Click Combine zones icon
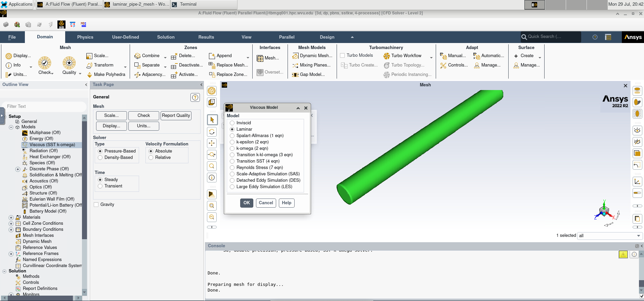This screenshot has width=644, height=301. click(x=147, y=56)
